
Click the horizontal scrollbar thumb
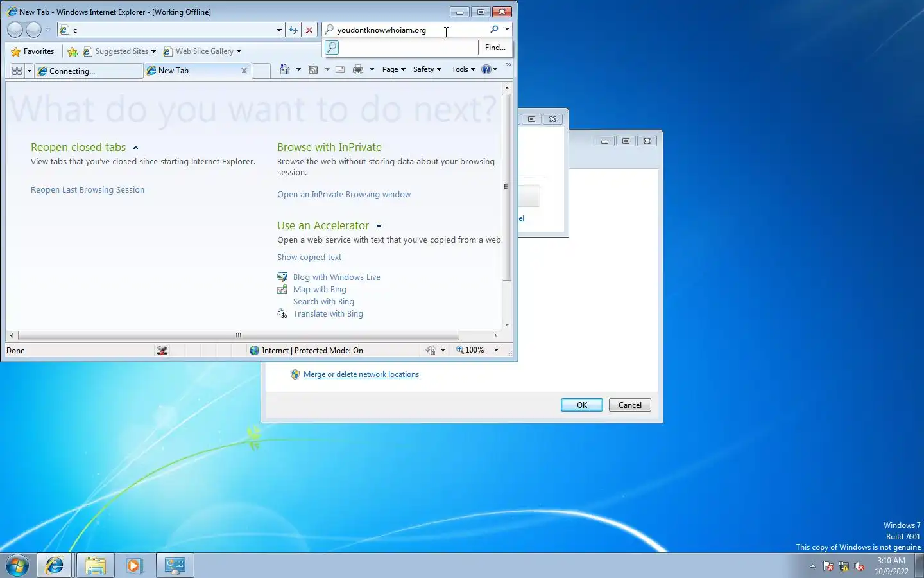(239, 335)
